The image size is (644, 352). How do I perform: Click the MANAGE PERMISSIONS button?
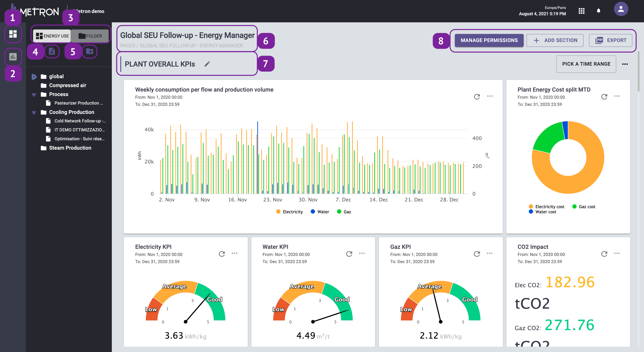click(x=489, y=40)
